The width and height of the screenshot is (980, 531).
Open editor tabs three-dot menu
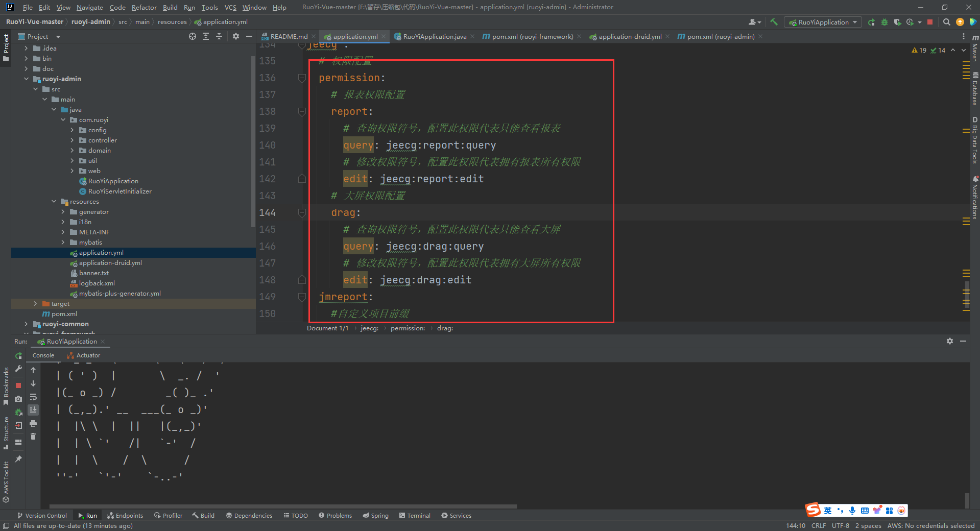coord(964,36)
